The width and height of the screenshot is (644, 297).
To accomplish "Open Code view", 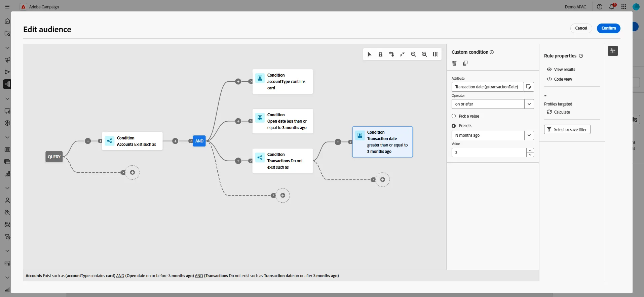I will coord(559,79).
